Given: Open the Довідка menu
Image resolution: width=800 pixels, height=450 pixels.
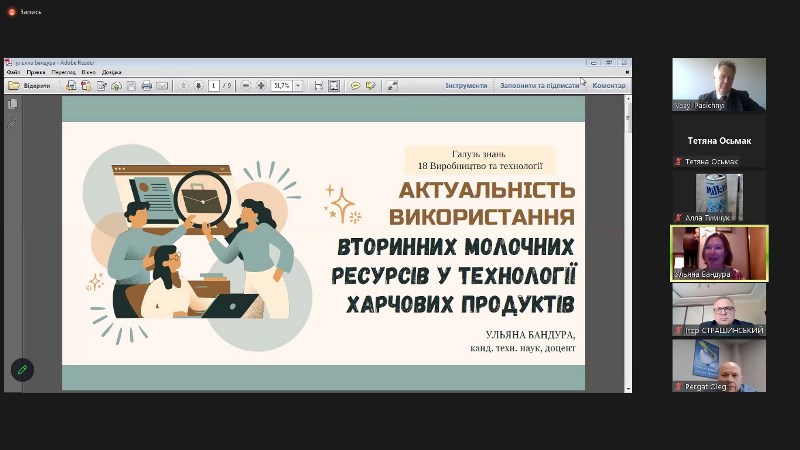Looking at the screenshot, I should pyautogui.click(x=111, y=72).
